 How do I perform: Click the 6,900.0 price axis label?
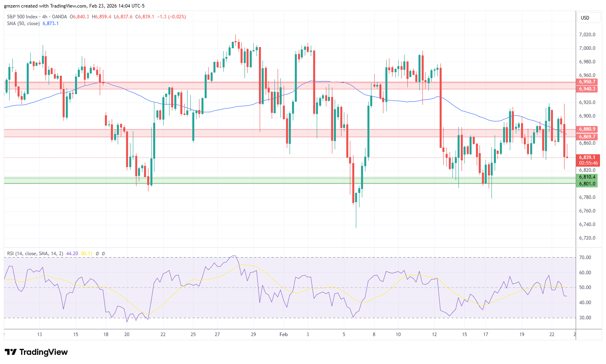coord(587,116)
